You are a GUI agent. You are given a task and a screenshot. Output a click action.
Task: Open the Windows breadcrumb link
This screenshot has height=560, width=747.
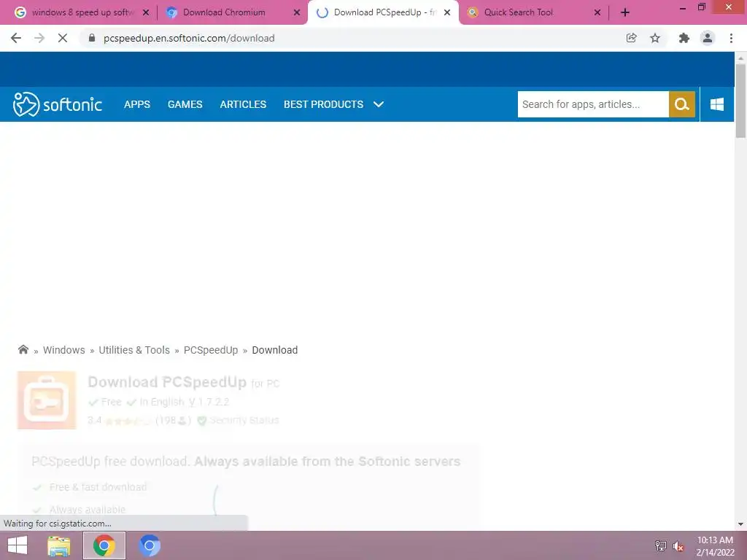[64, 350]
